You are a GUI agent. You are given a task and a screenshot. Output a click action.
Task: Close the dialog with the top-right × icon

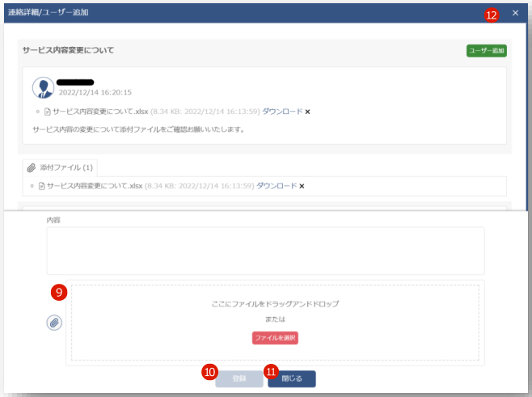516,13
